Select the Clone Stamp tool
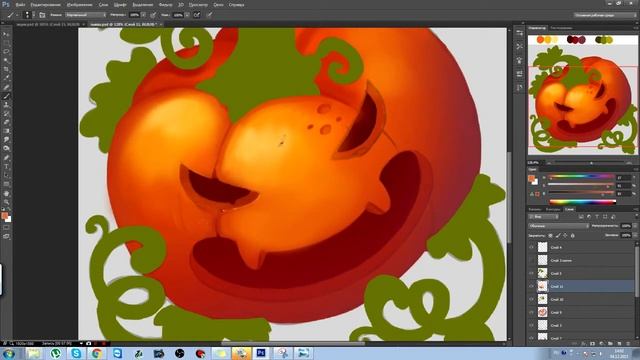Viewport: 640px width, 360px height. click(x=6, y=105)
